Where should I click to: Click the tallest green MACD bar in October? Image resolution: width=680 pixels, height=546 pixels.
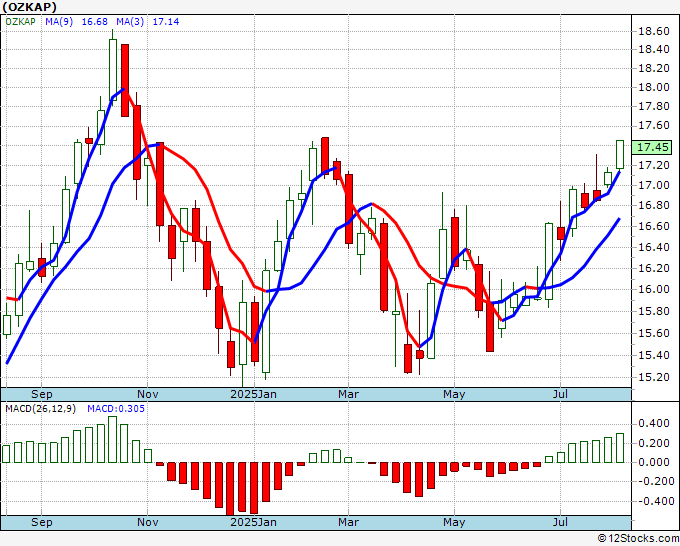pyautogui.click(x=112, y=439)
